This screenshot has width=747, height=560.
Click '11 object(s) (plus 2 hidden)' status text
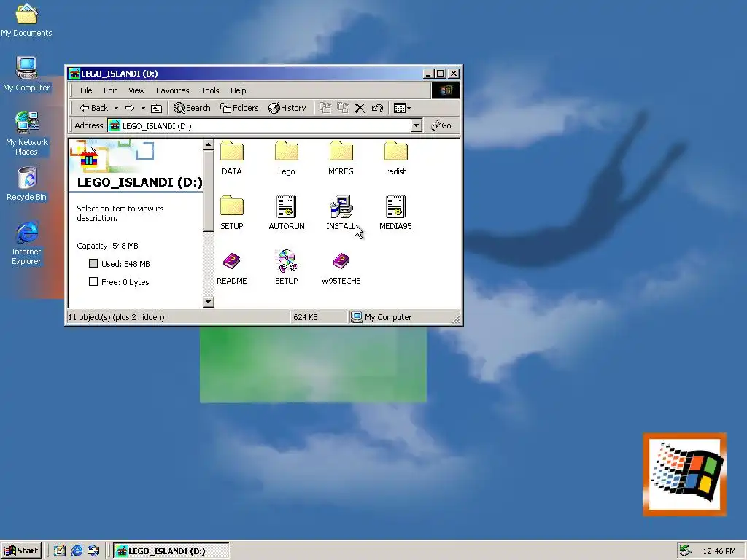click(116, 317)
